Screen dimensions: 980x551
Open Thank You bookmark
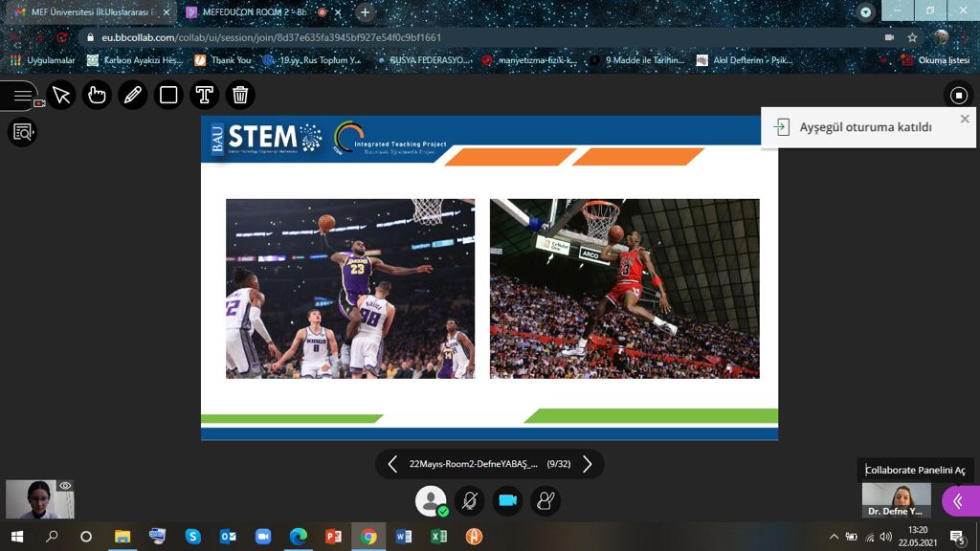click(223, 60)
